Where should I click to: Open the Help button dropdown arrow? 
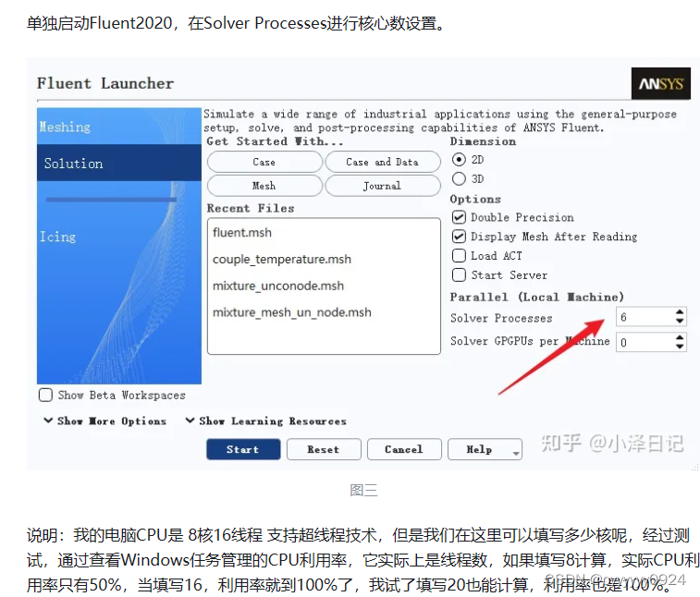click(x=516, y=453)
